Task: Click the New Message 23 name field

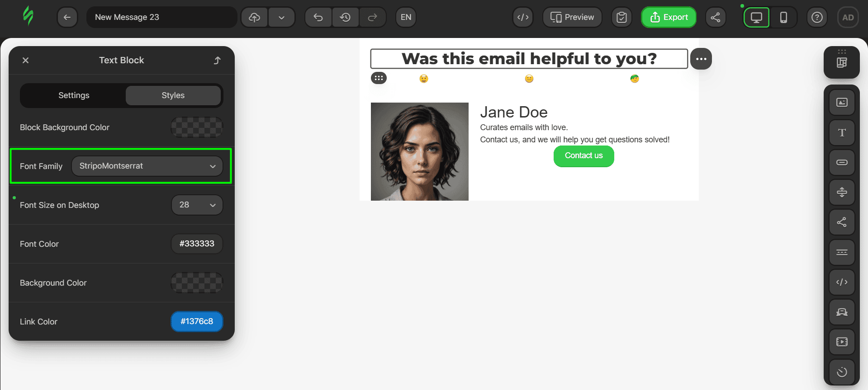Action: [161, 17]
